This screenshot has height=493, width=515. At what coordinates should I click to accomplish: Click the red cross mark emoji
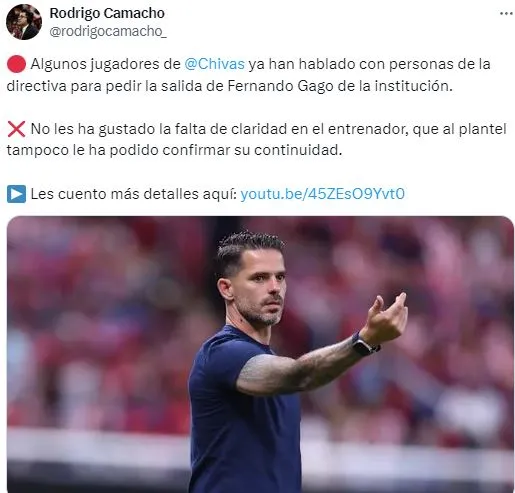16,129
